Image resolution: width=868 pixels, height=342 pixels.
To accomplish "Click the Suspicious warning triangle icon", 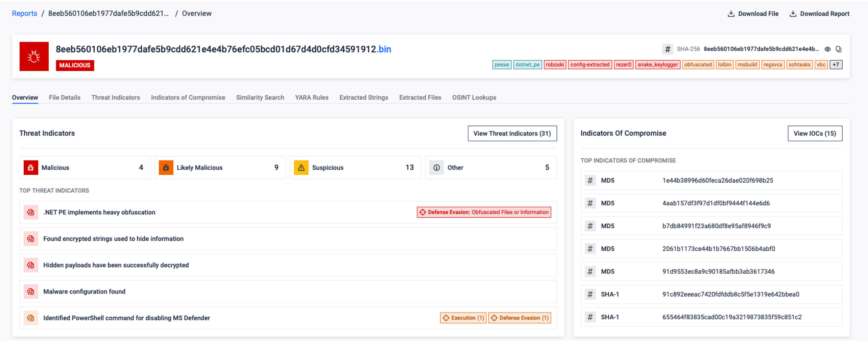I will click(x=301, y=167).
